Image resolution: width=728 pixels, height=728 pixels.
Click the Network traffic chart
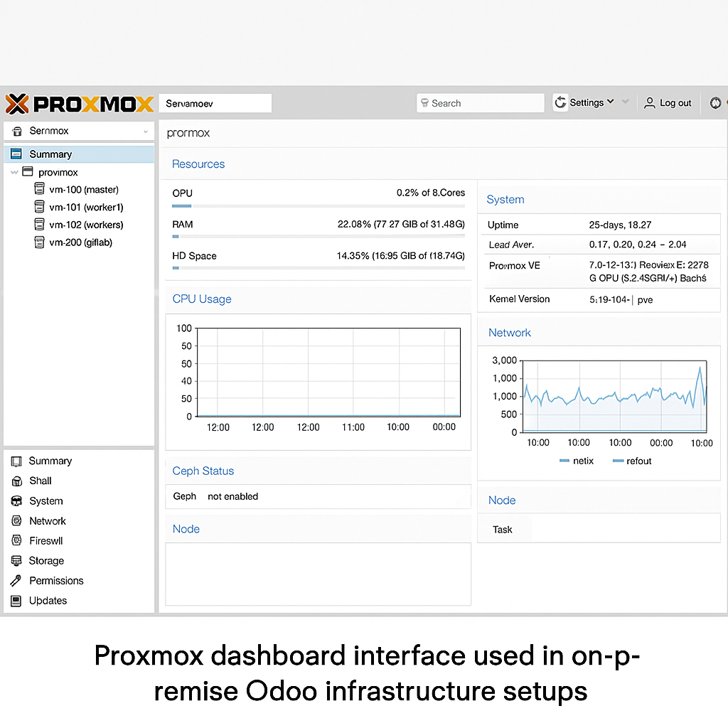[x=615, y=396]
